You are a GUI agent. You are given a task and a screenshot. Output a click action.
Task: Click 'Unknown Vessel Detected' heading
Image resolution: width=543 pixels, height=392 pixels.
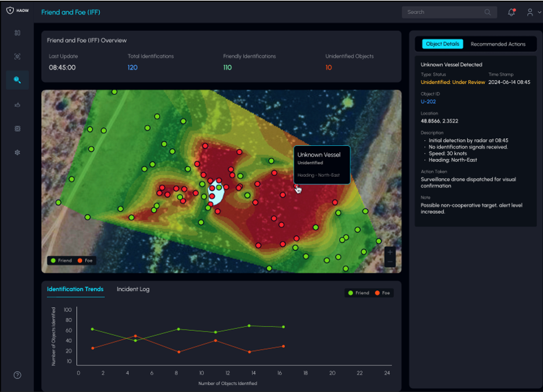tap(451, 64)
